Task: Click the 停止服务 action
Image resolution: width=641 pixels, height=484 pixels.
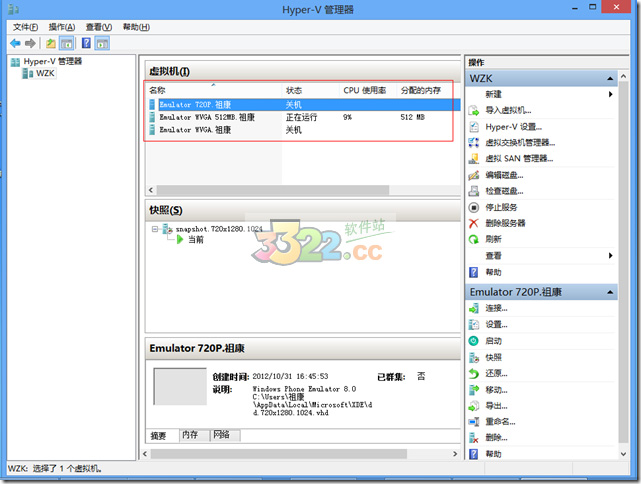Action: (501, 207)
